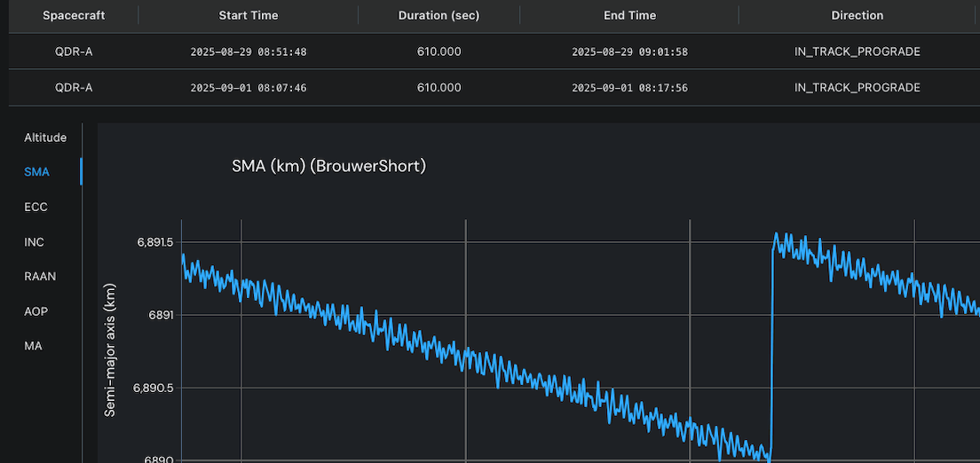
Task: Click the 6,890.5 y-axis tick label
Action: pyautogui.click(x=153, y=388)
